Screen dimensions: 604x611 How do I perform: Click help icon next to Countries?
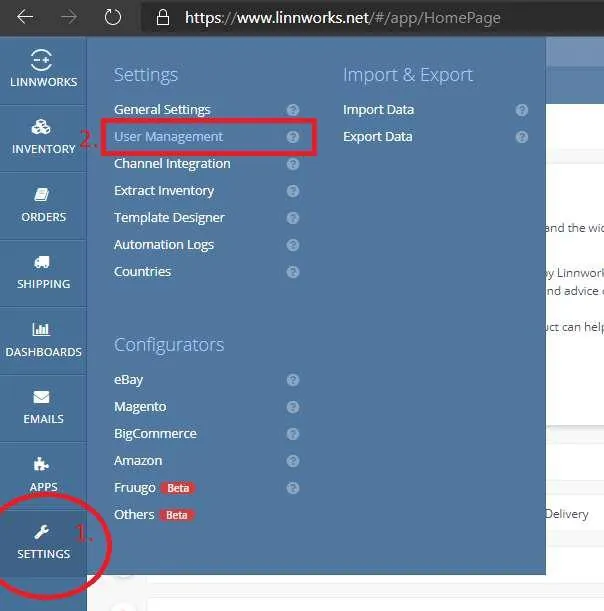click(293, 272)
